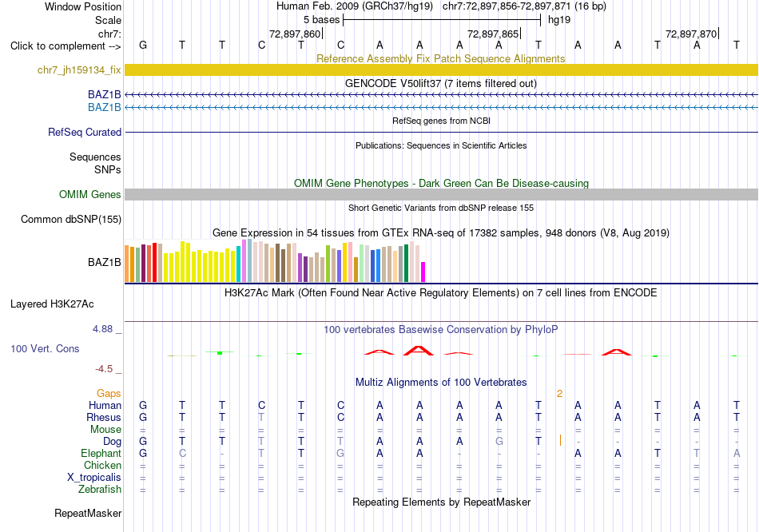Click the Dog alignment row label
Screen dimensions: 759x532
point(112,442)
